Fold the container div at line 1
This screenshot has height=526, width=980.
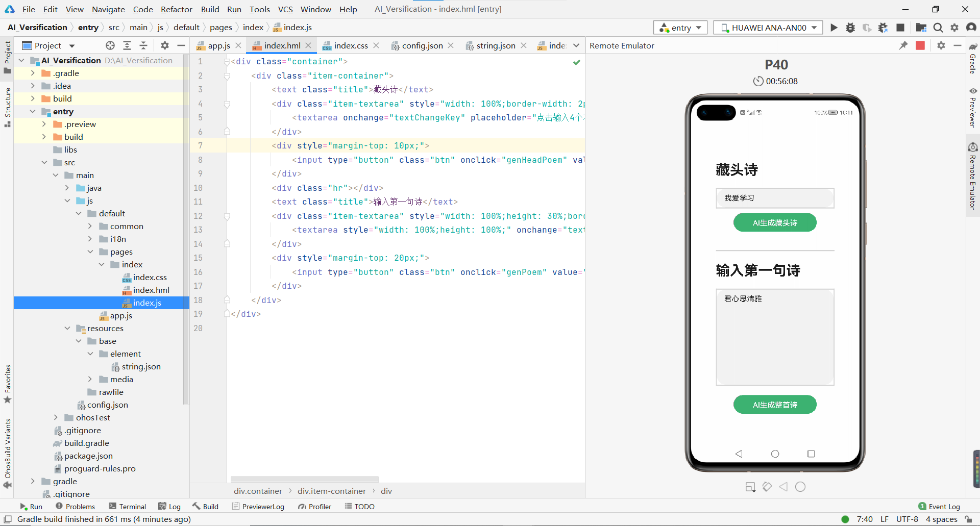pyautogui.click(x=227, y=62)
